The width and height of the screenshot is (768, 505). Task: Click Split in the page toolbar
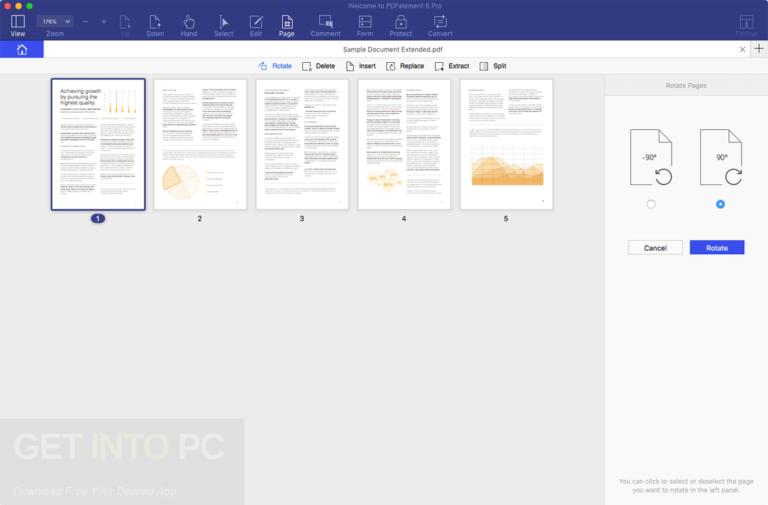click(x=493, y=66)
